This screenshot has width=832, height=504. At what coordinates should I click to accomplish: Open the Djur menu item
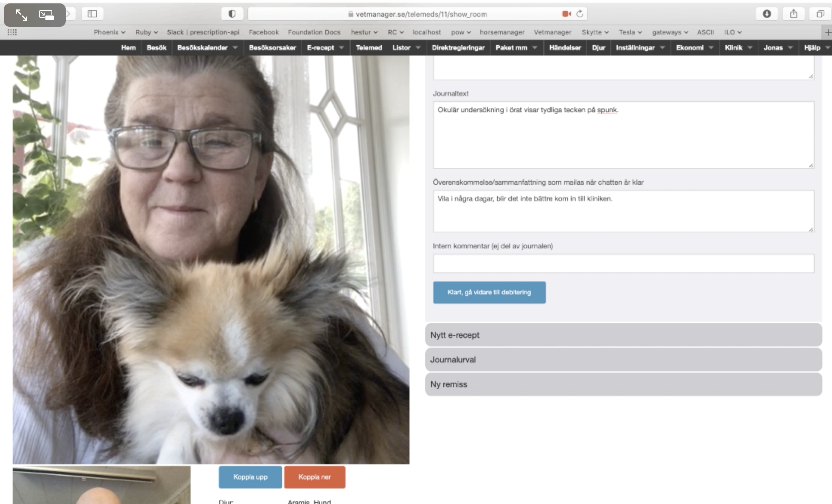click(x=598, y=48)
